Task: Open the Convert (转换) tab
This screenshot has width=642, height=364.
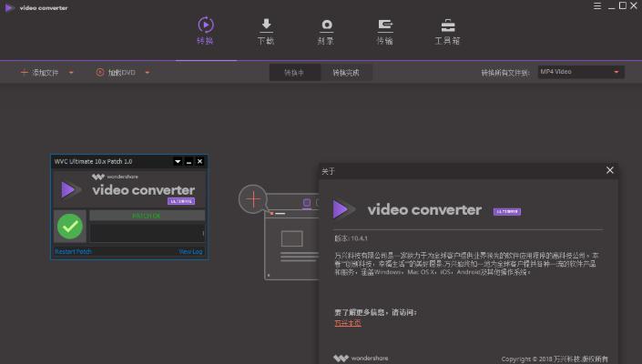Action: (206, 31)
